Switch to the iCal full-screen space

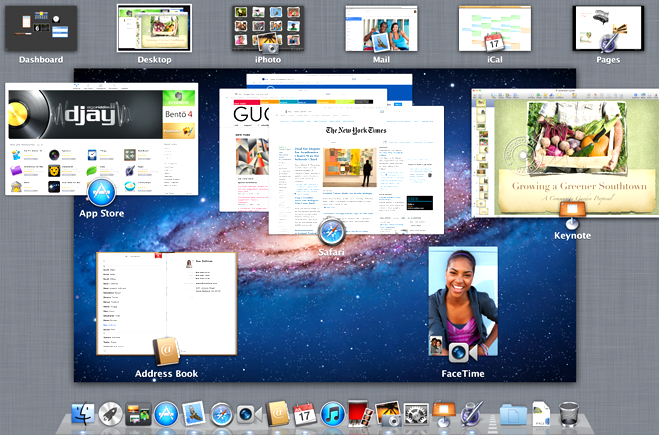click(495, 28)
